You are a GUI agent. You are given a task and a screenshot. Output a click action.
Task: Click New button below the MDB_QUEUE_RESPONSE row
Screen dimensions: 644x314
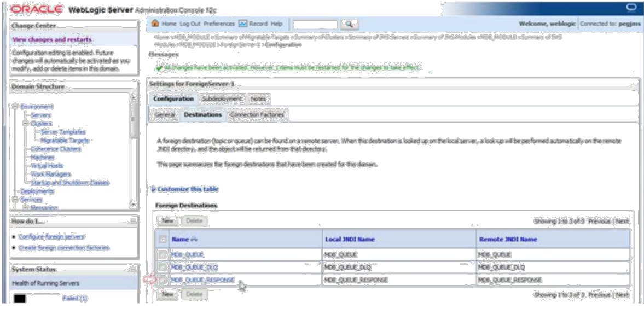pyautogui.click(x=167, y=294)
